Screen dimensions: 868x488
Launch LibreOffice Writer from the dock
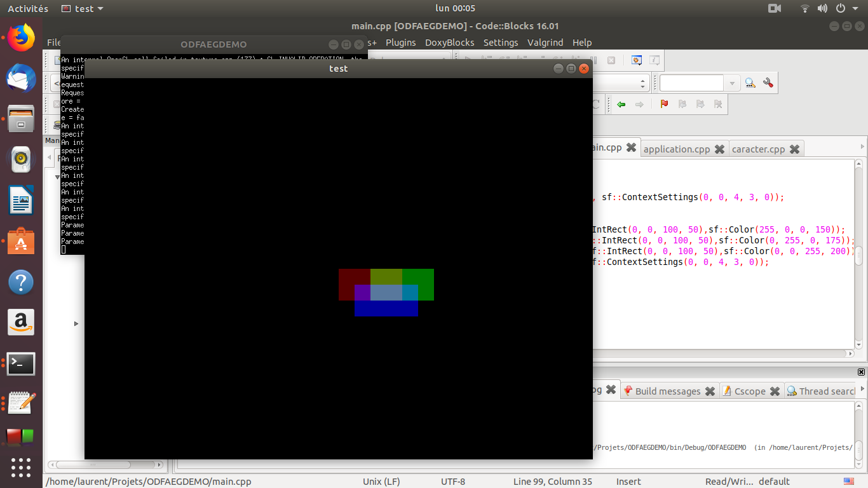(x=21, y=200)
